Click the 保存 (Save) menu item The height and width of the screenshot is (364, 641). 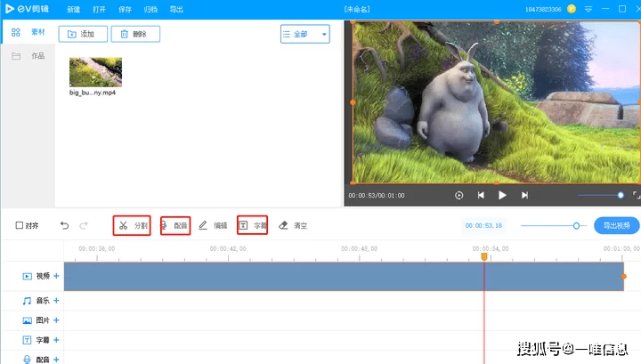pos(125,10)
